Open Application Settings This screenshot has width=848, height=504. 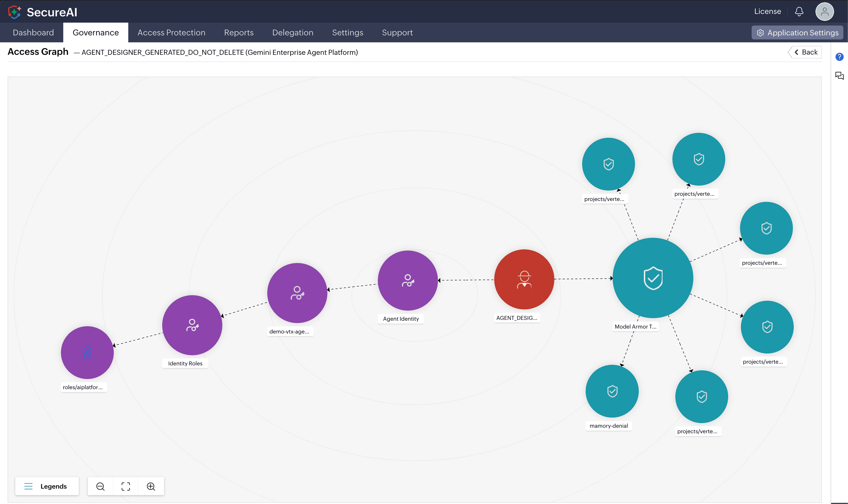click(x=797, y=32)
